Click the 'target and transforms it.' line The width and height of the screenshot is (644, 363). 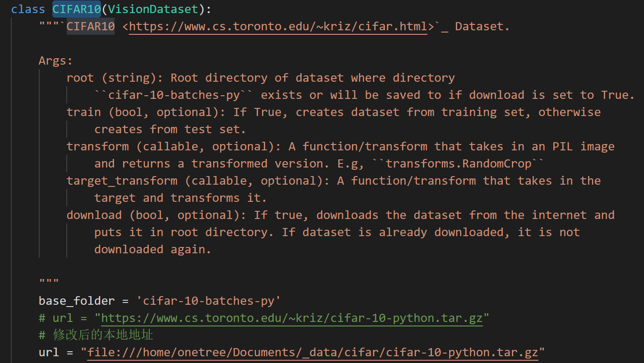180,198
